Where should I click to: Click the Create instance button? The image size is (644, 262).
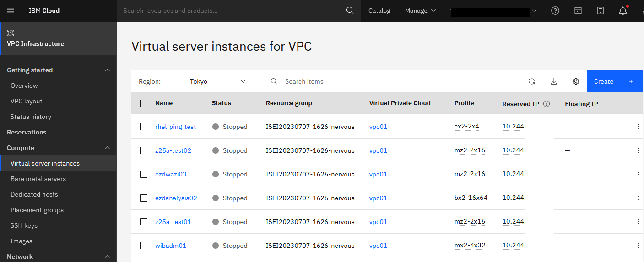(x=614, y=81)
